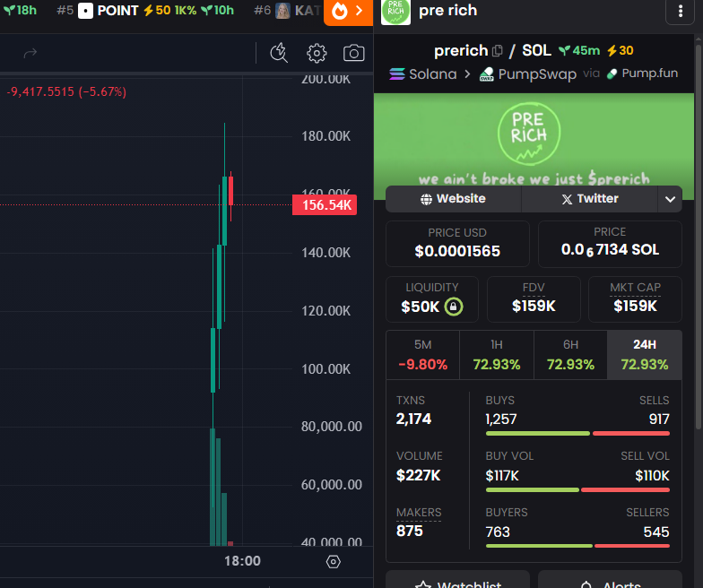Select the 24H timeframe tab
Viewport: 703px width, 588px height.
pyautogui.click(x=645, y=355)
